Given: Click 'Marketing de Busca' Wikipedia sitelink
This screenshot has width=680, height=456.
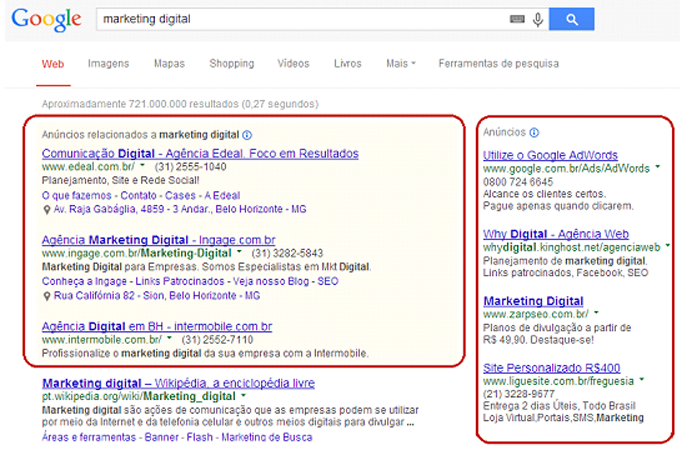Looking at the screenshot, I should (267, 437).
